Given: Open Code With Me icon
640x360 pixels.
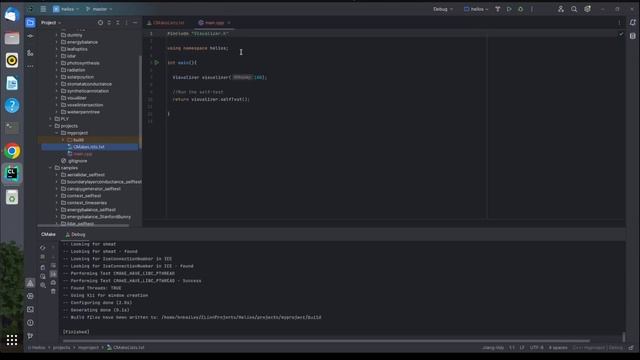Looking at the screenshot, I should (561, 9).
